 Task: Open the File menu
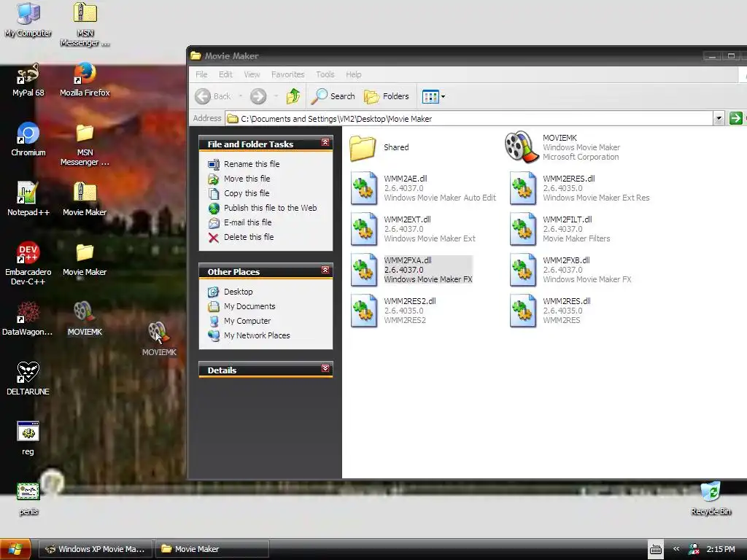[x=201, y=74]
